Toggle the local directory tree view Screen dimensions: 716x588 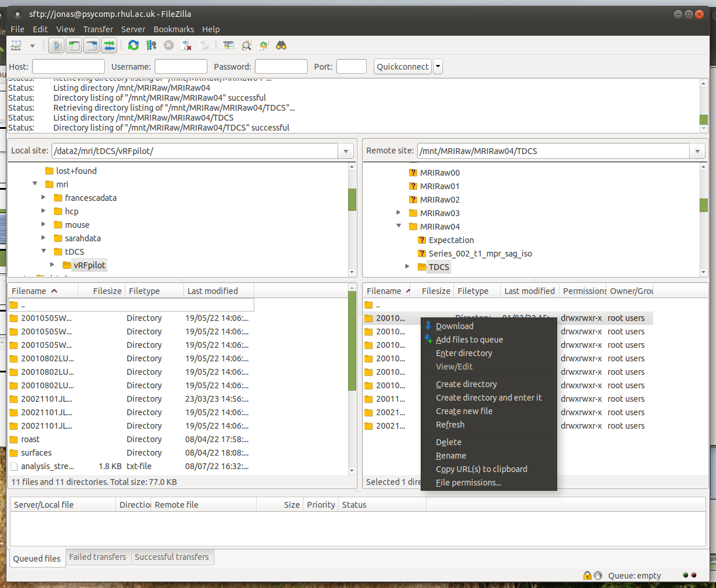tap(74, 45)
